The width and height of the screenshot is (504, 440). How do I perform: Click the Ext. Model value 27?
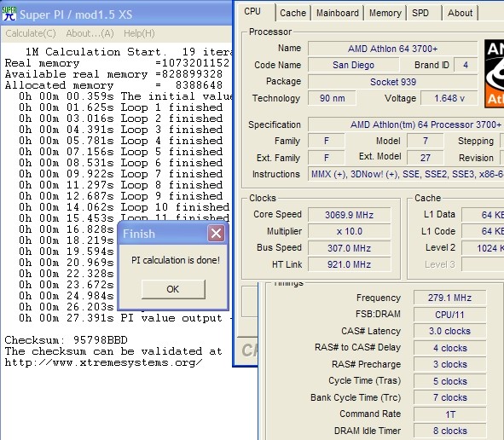(x=426, y=158)
